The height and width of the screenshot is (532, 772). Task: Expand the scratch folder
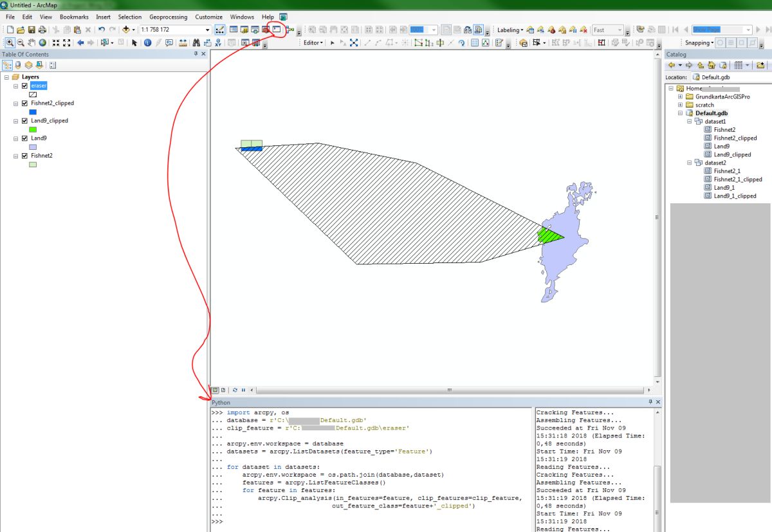680,105
